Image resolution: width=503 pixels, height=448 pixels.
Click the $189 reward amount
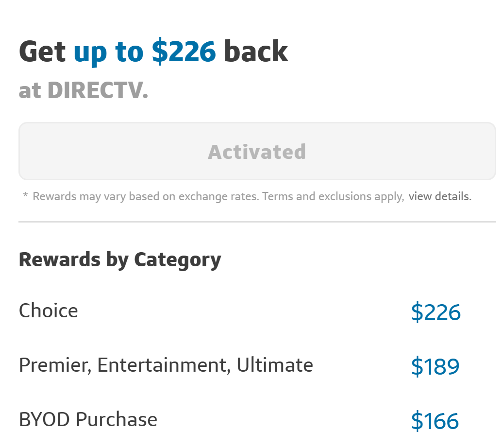[x=435, y=366]
